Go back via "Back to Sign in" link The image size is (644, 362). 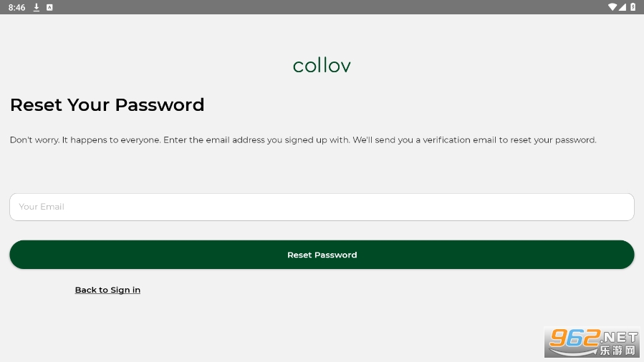[107, 290]
